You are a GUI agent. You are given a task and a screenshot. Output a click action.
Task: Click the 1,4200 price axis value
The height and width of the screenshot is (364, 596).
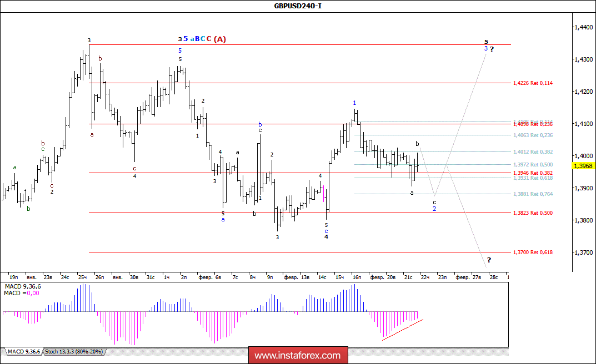(x=583, y=92)
